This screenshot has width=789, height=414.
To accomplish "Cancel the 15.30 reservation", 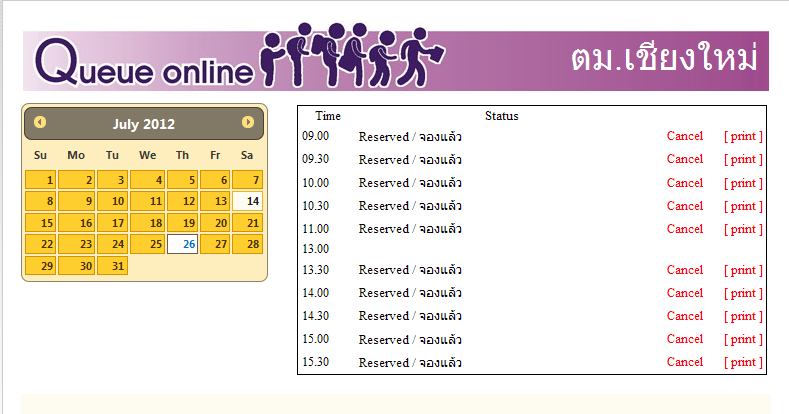I will 685,362.
